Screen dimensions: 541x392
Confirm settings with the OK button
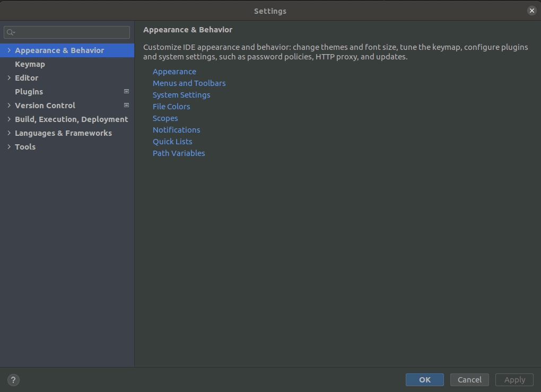[x=424, y=379]
